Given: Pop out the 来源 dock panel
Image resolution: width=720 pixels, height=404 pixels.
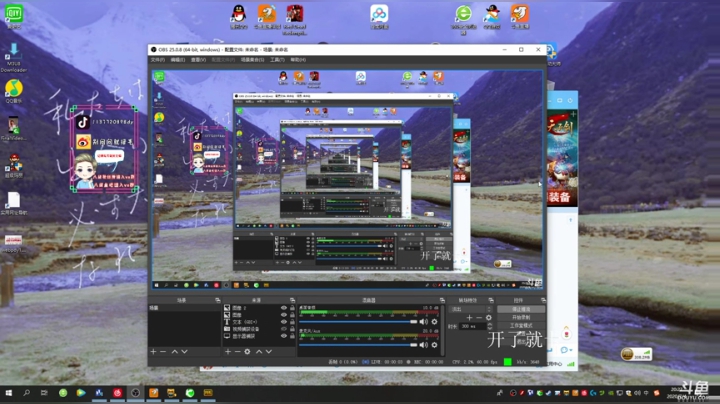Looking at the screenshot, I should [x=292, y=300].
